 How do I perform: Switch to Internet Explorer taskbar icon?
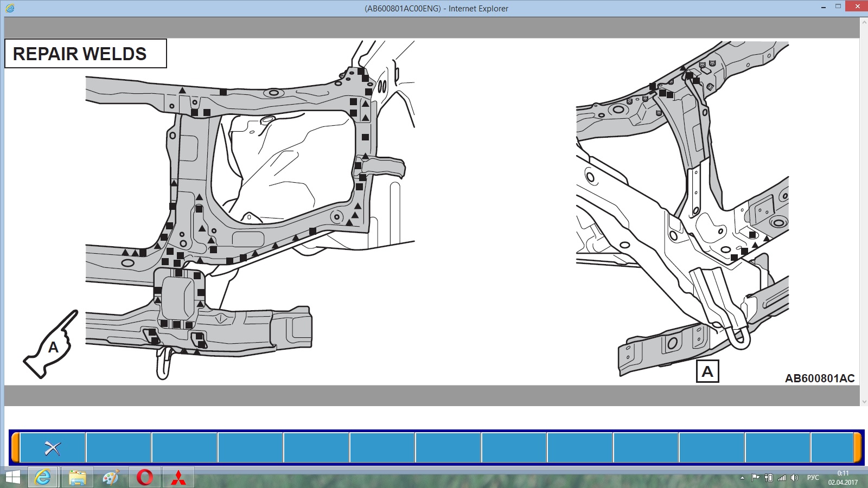pyautogui.click(x=43, y=478)
